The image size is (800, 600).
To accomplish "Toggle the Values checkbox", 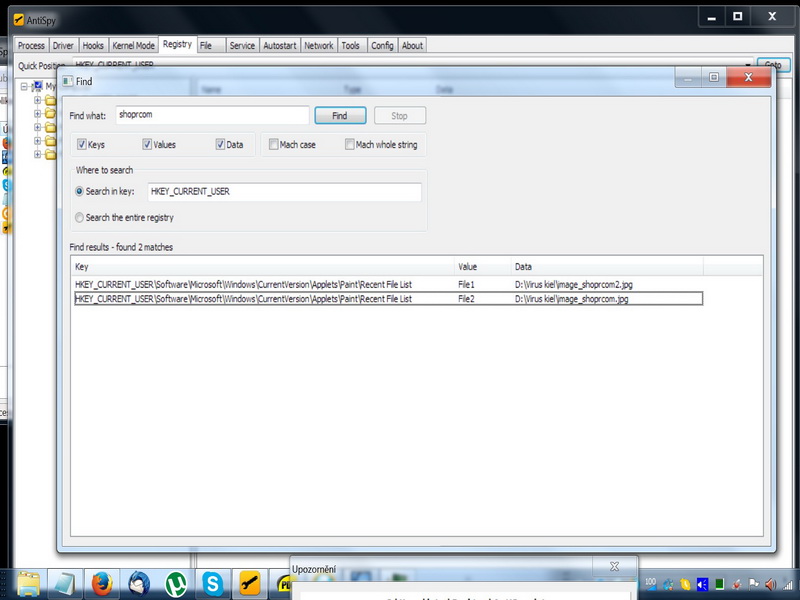I will point(147,145).
